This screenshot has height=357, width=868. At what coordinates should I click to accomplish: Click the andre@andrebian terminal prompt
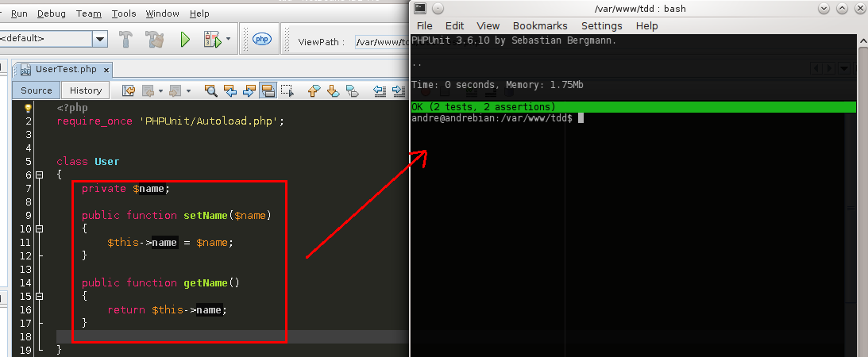point(492,117)
